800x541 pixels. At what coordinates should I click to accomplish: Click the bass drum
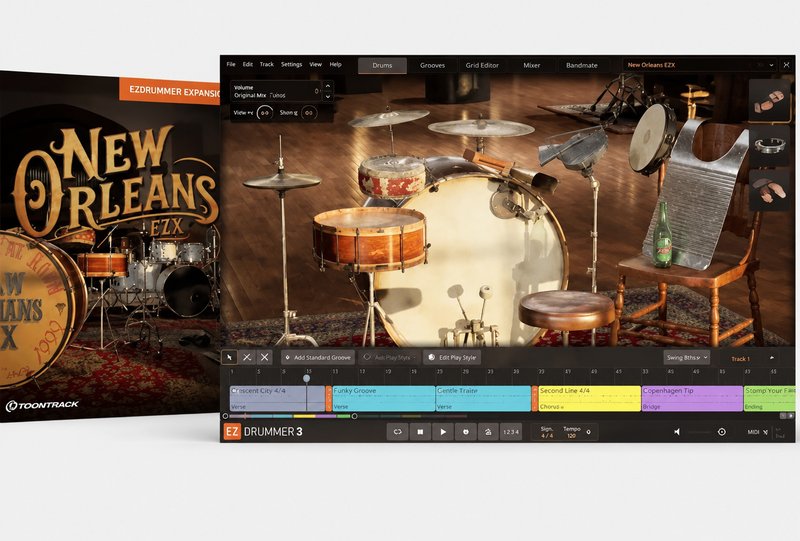474,255
